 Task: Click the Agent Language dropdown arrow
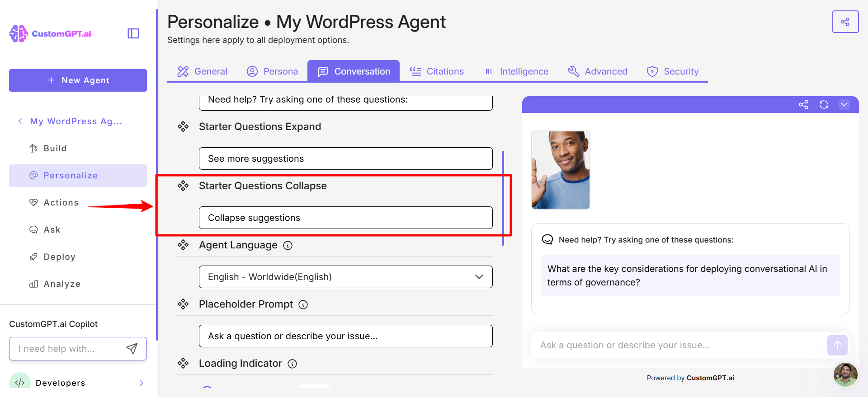[x=479, y=277]
